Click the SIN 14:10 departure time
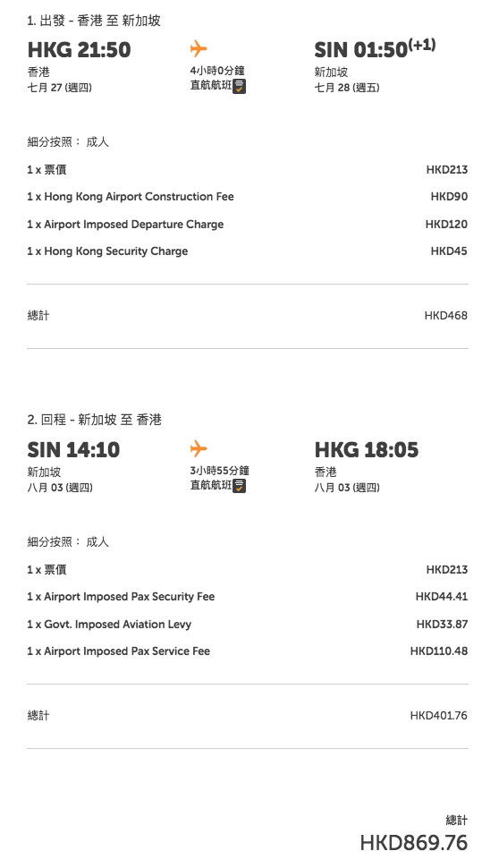 73,449
